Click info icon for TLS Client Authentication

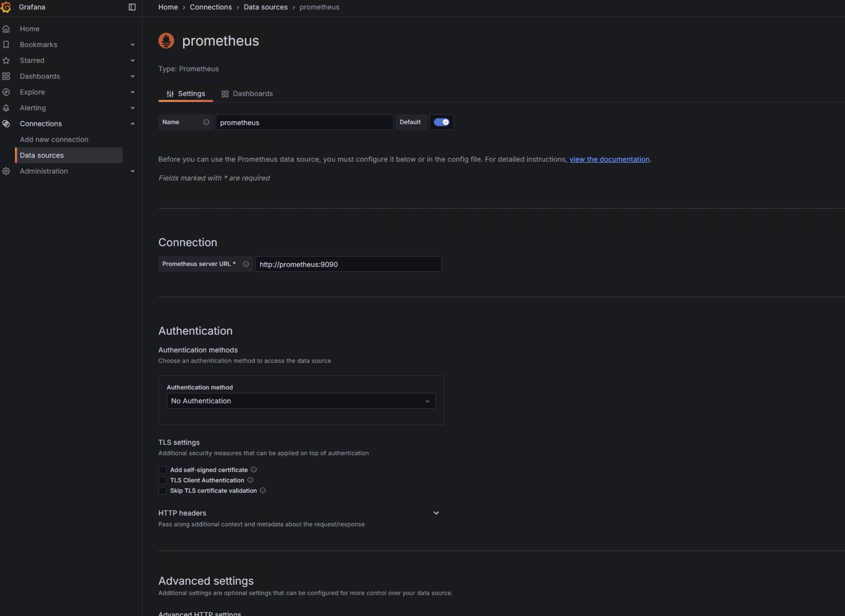(250, 480)
